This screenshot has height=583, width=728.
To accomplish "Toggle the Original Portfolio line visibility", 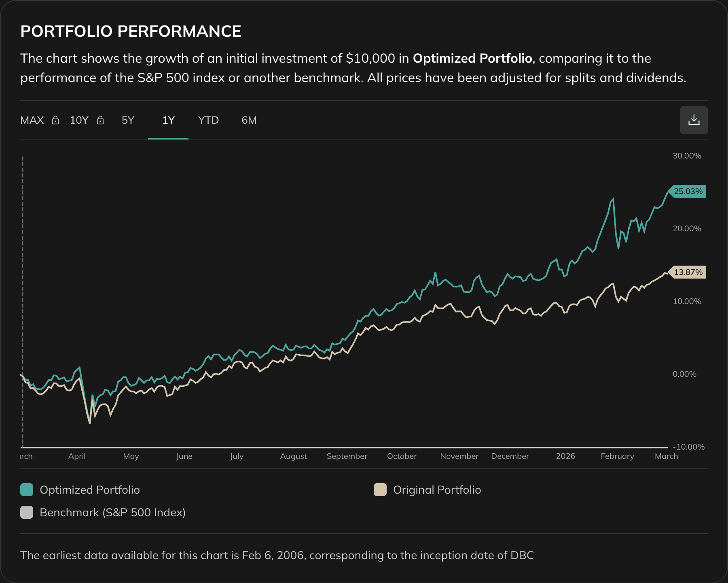I will (x=437, y=490).
